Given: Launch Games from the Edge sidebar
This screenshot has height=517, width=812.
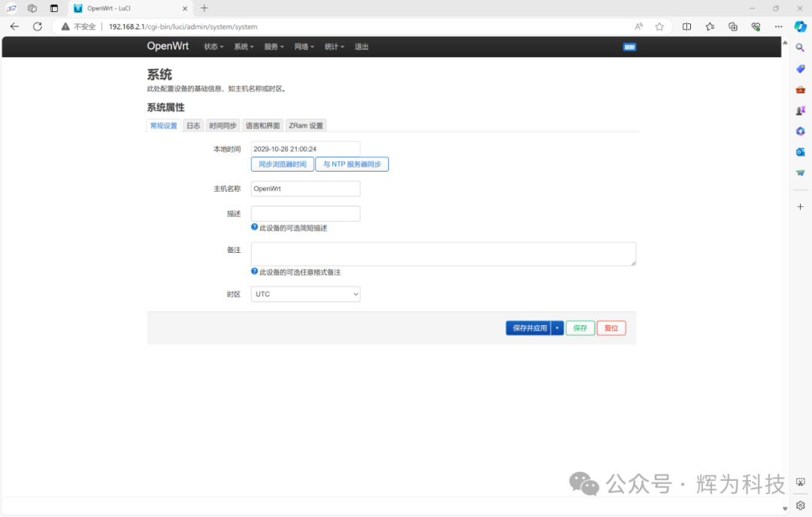Looking at the screenshot, I should (x=800, y=110).
